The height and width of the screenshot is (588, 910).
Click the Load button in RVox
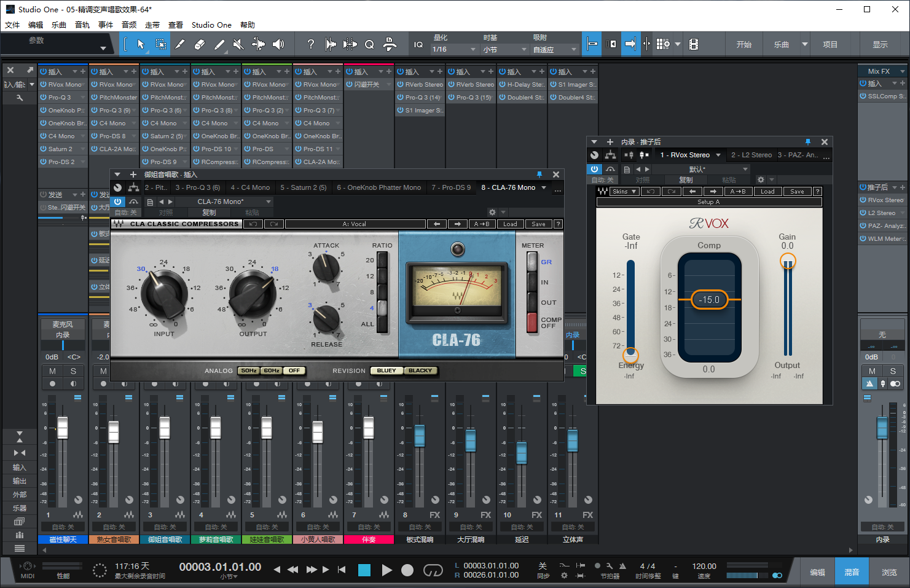[x=767, y=191]
